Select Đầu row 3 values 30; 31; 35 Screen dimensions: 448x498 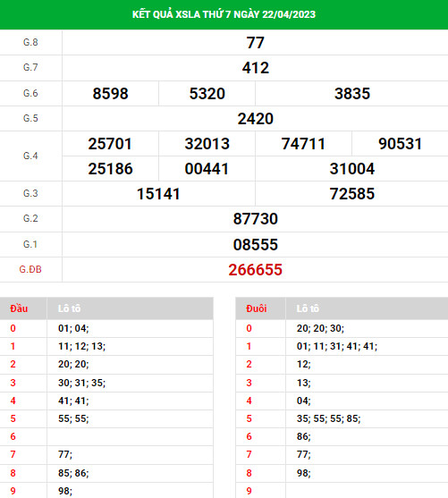pos(81,383)
